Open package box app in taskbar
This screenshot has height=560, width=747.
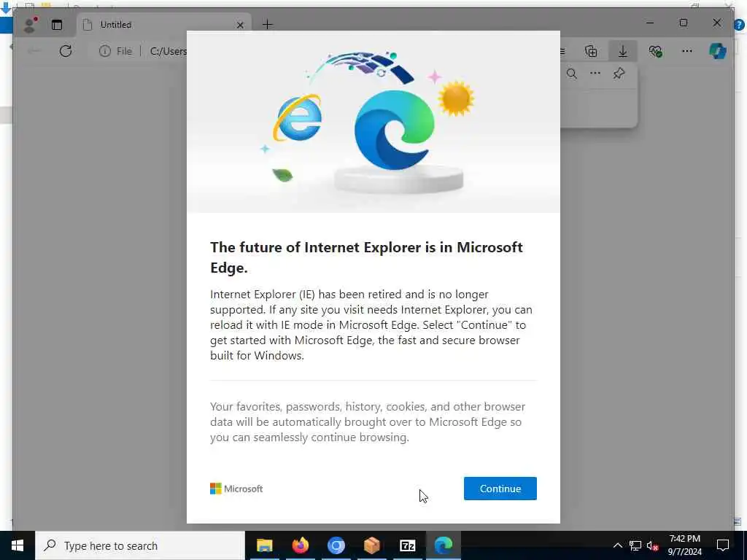click(x=371, y=545)
